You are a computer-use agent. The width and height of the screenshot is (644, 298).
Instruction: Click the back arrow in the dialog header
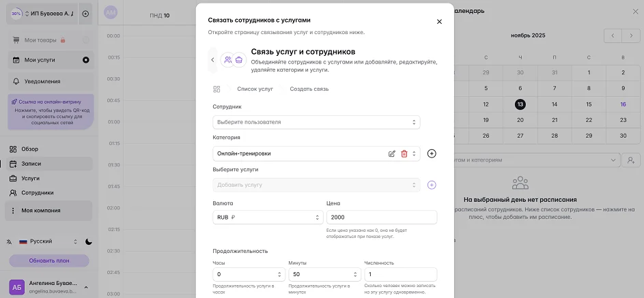pyautogui.click(x=212, y=60)
